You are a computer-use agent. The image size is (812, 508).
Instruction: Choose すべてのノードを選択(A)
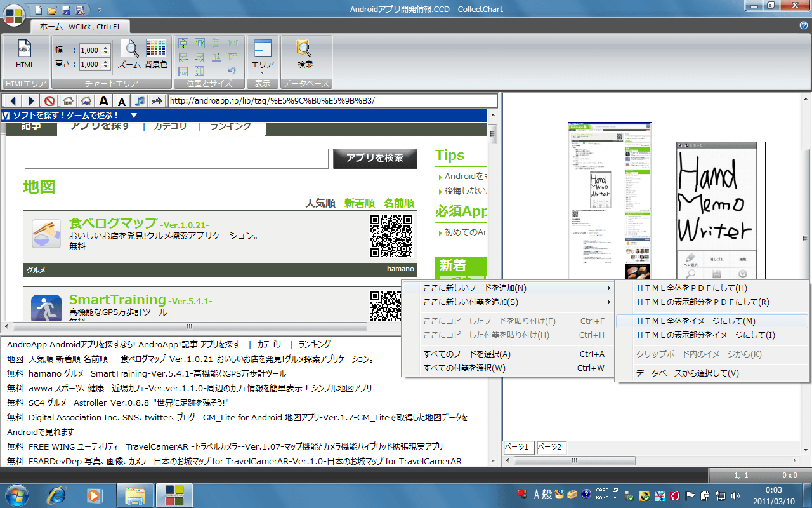click(507, 354)
